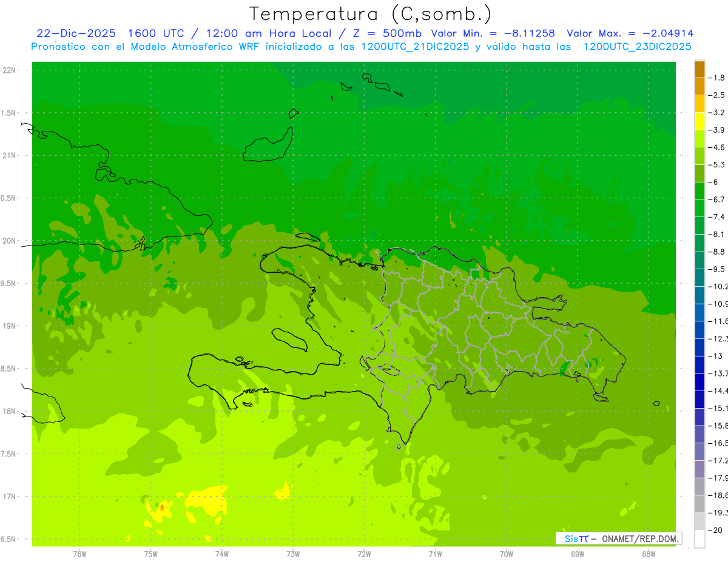Screen dimensions: 728x562
Task: Click the '70W' longitude label
Action: [507, 554]
